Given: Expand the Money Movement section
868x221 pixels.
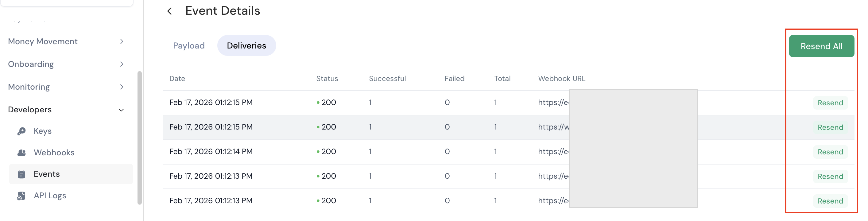Looking at the screenshot, I should pyautogui.click(x=121, y=41).
